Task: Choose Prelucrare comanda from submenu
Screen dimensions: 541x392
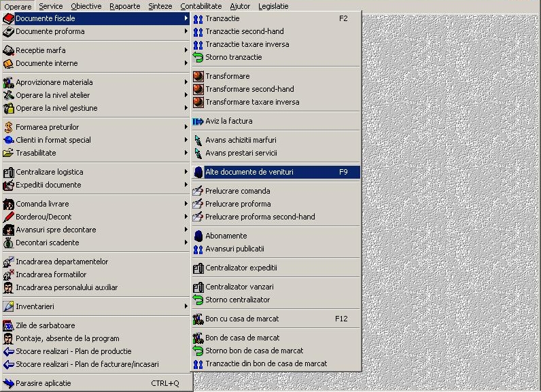Action: (x=237, y=192)
